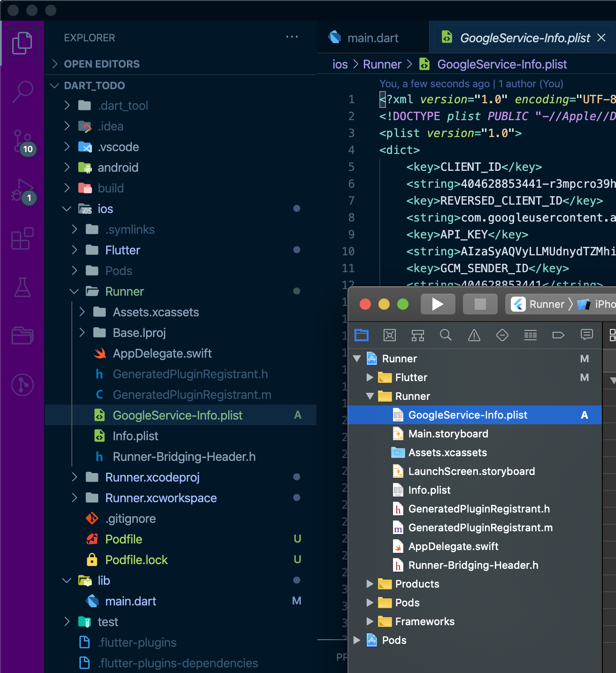Expand Flutter group triangle in Xcode navigator
Screen dimensions: 616x673
(370, 377)
